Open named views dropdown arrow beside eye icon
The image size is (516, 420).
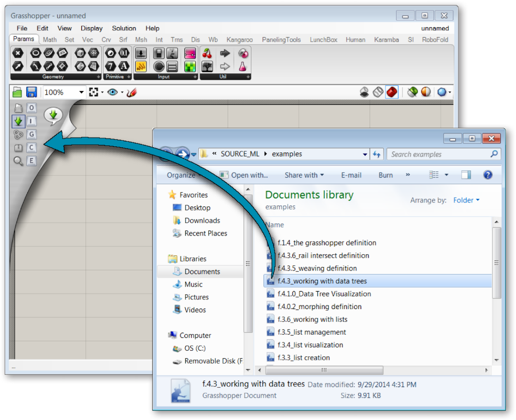tap(122, 92)
